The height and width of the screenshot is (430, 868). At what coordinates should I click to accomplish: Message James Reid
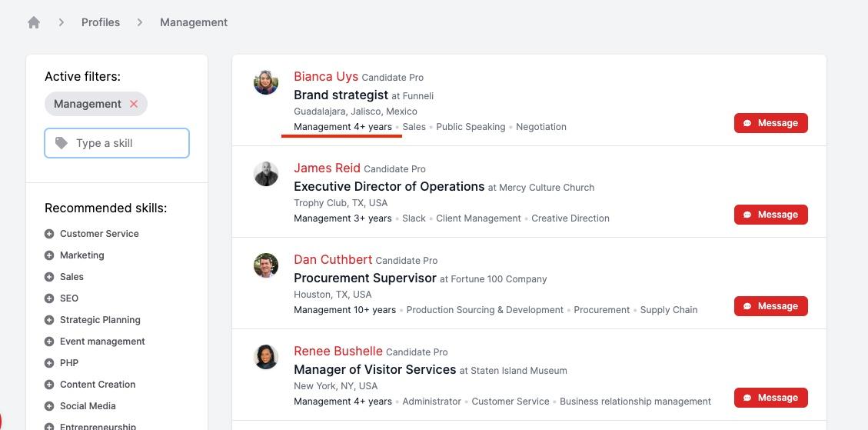(x=771, y=215)
